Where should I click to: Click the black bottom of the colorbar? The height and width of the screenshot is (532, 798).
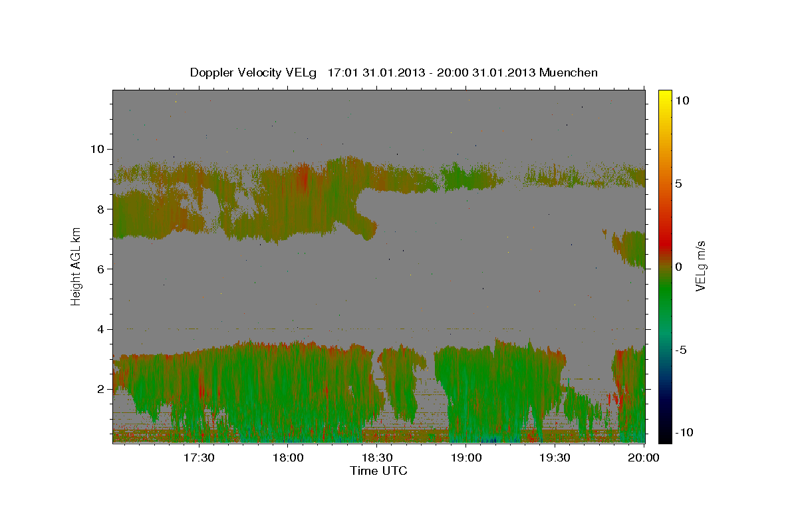pos(665,436)
